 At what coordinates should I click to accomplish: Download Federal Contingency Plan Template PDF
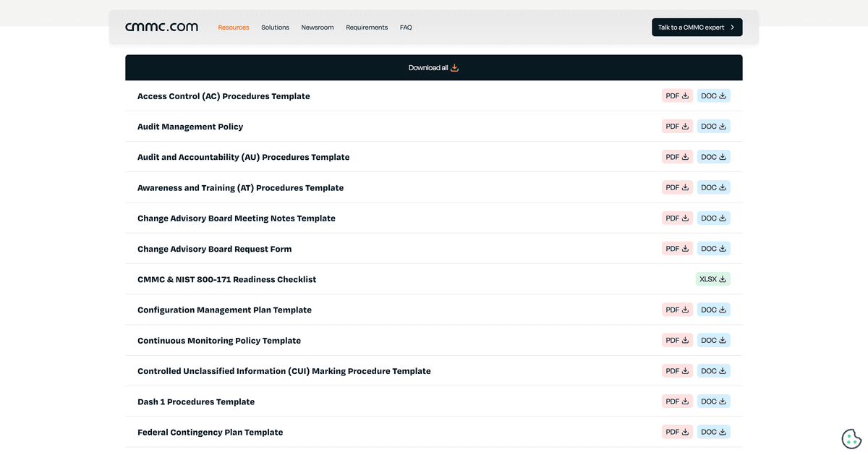[x=677, y=432]
